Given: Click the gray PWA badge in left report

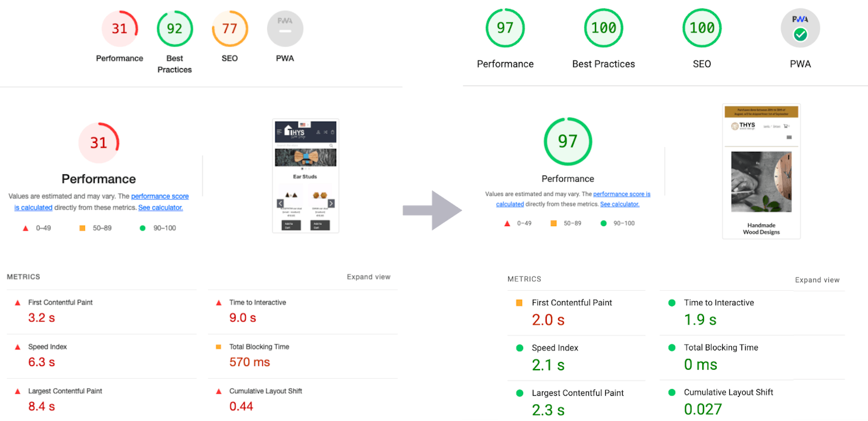Looking at the screenshot, I should [285, 29].
